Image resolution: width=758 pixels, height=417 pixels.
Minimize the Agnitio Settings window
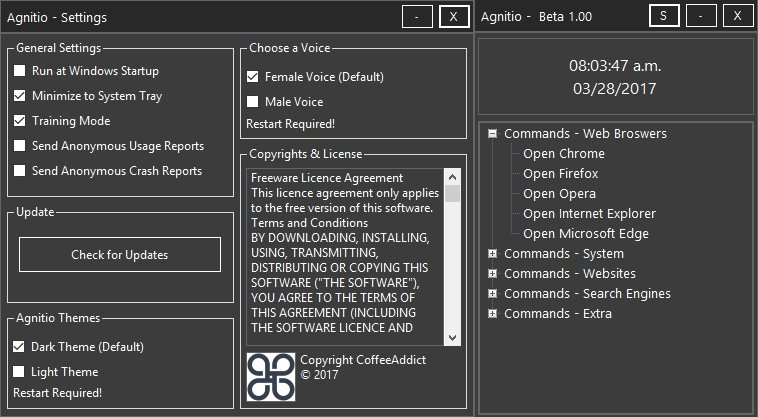click(x=417, y=17)
